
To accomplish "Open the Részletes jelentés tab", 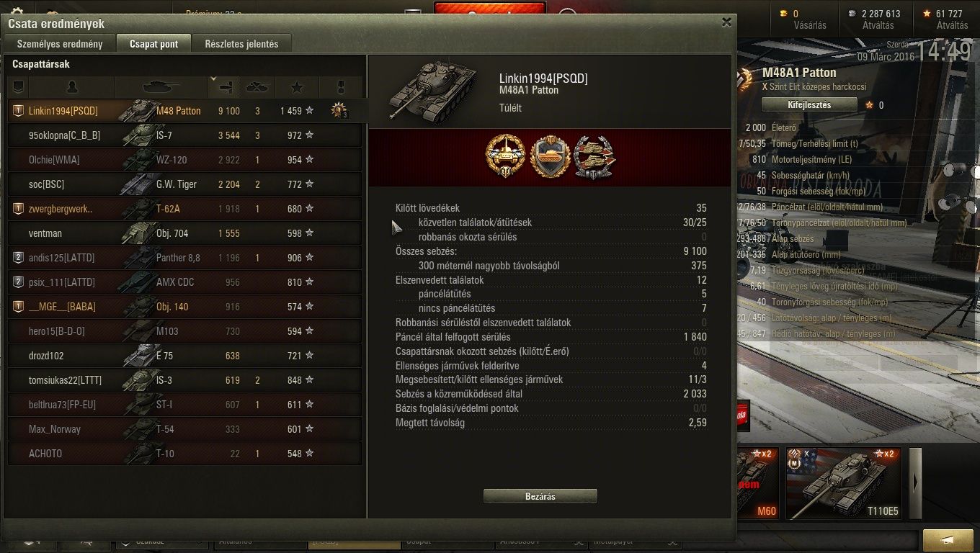I will pyautogui.click(x=241, y=44).
